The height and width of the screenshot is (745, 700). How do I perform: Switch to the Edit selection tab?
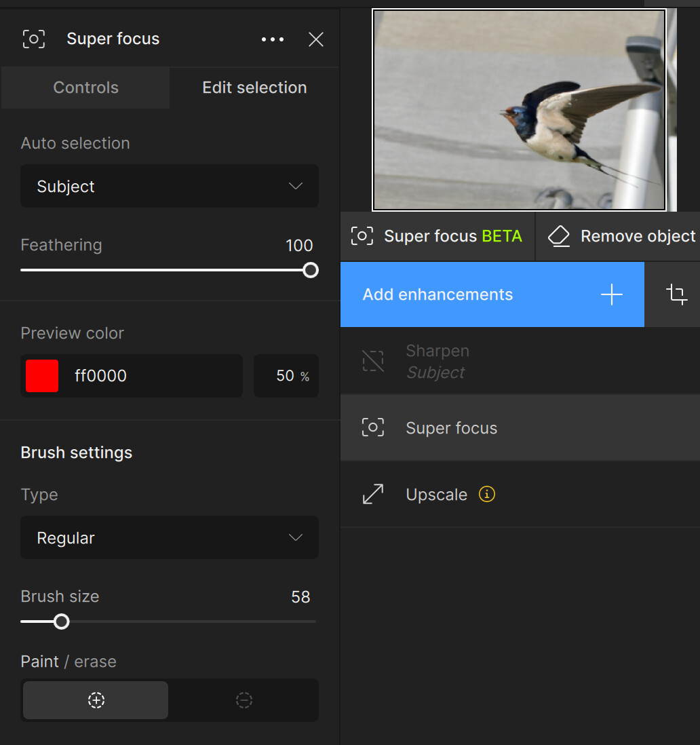coord(254,88)
